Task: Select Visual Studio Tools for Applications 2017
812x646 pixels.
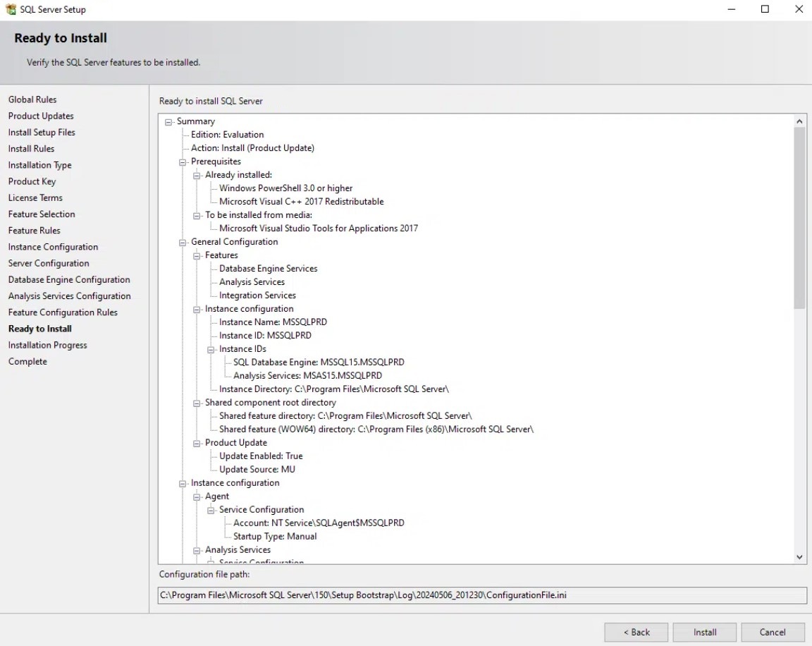Action: [x=319, y=228]
